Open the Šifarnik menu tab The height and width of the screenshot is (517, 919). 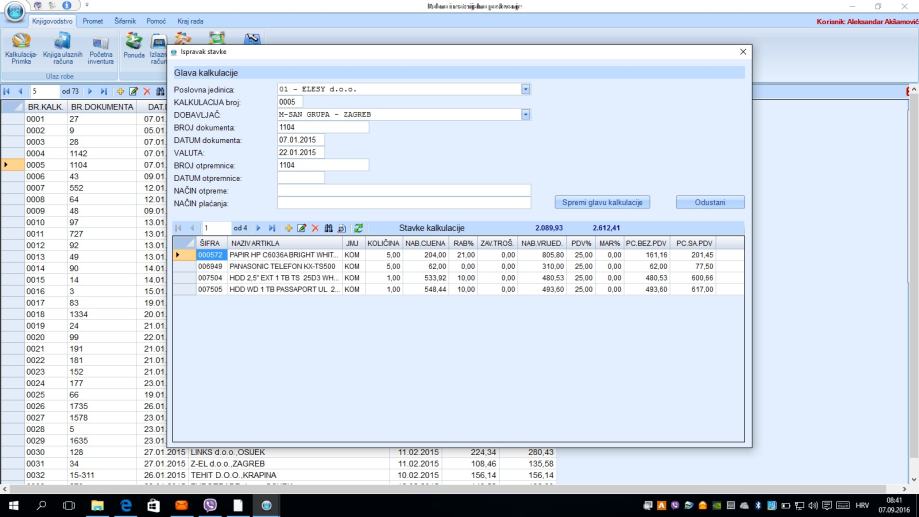pos(125,21)
